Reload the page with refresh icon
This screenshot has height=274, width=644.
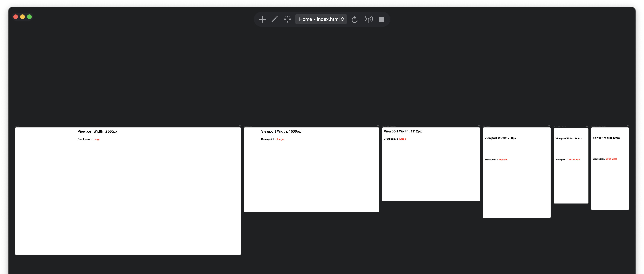354,19
